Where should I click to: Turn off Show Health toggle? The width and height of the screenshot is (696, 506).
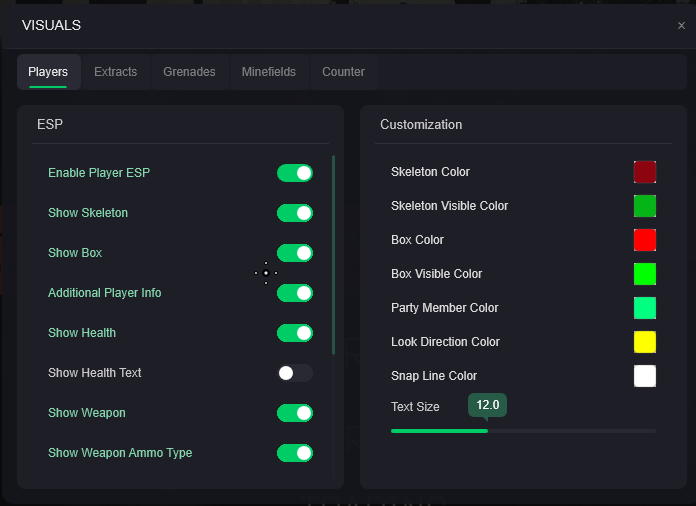coord(295,333)
